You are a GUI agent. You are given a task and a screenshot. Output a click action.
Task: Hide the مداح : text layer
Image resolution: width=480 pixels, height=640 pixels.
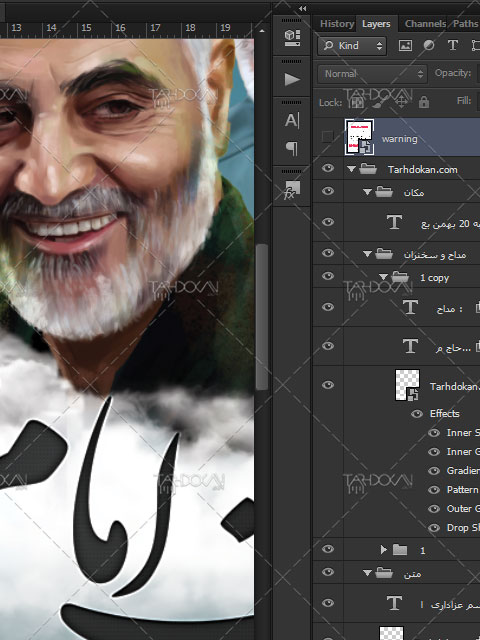328,307
